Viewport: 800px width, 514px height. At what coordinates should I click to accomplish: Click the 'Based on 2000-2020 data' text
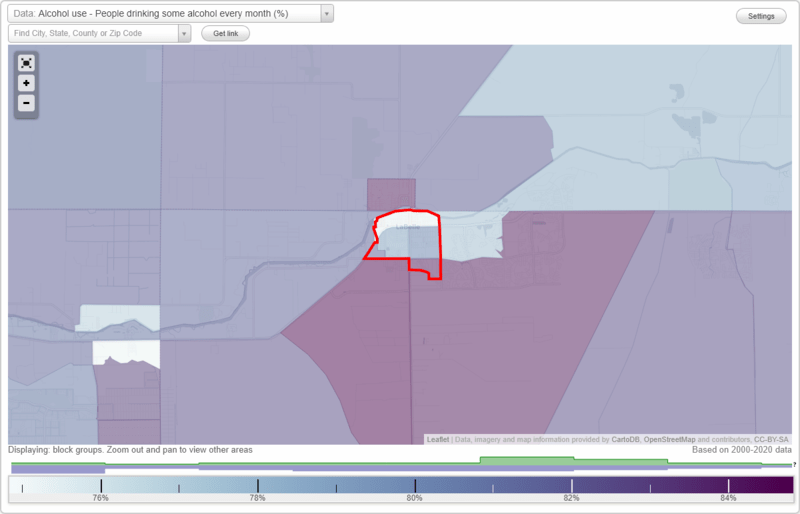point(741,450)
